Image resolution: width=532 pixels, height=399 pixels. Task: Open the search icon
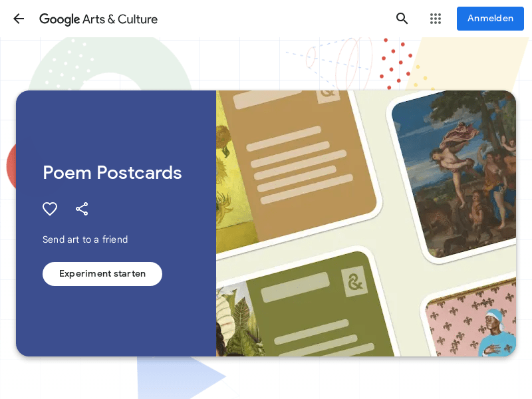coord(402,19)
